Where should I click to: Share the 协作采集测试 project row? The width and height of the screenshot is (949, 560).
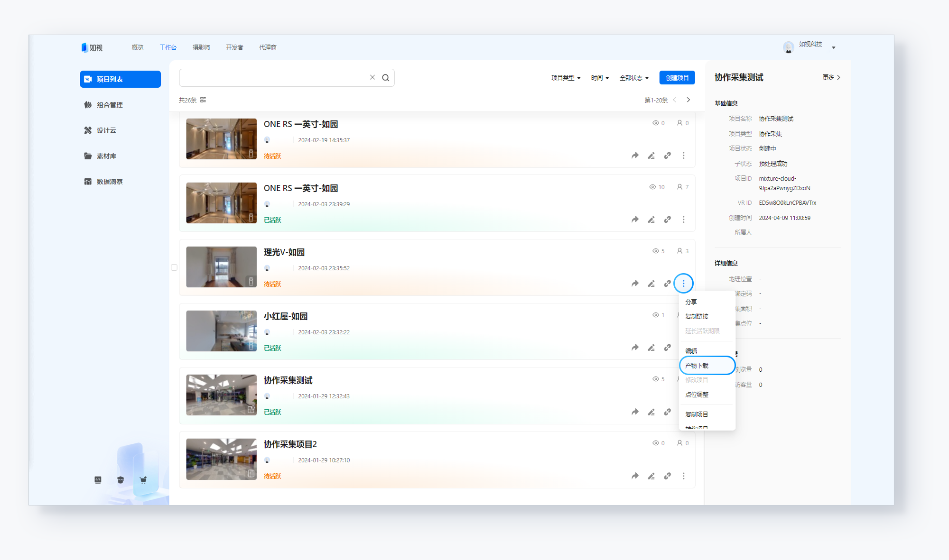click(x=635, y=412)
